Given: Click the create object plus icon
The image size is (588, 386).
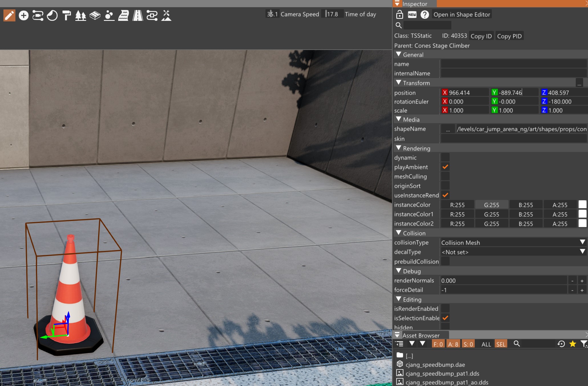Looking at the screenshot, I should tap(24, 15).
